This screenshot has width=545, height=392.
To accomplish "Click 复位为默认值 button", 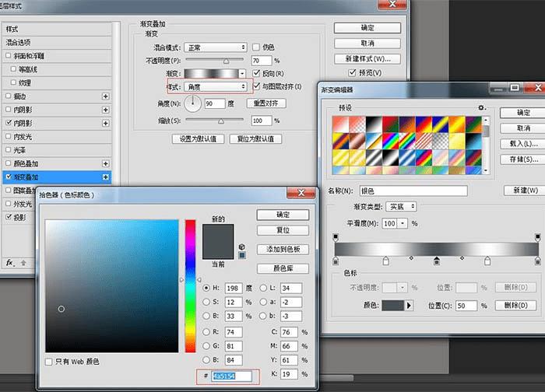I will tap(255, 139).
